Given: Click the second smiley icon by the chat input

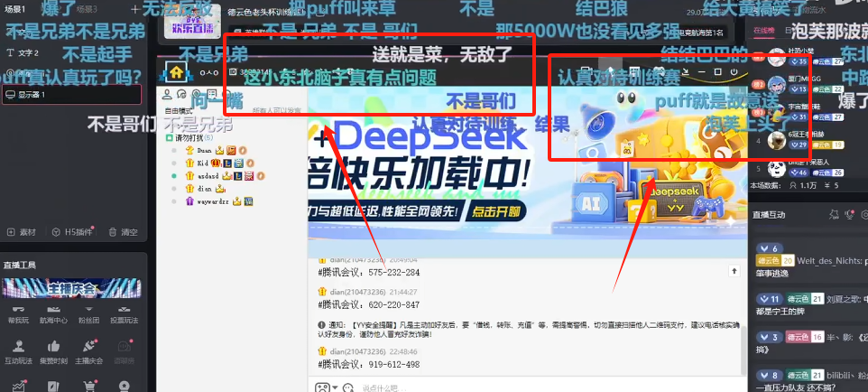Looking at the screenshot, I should click(348, 387).
